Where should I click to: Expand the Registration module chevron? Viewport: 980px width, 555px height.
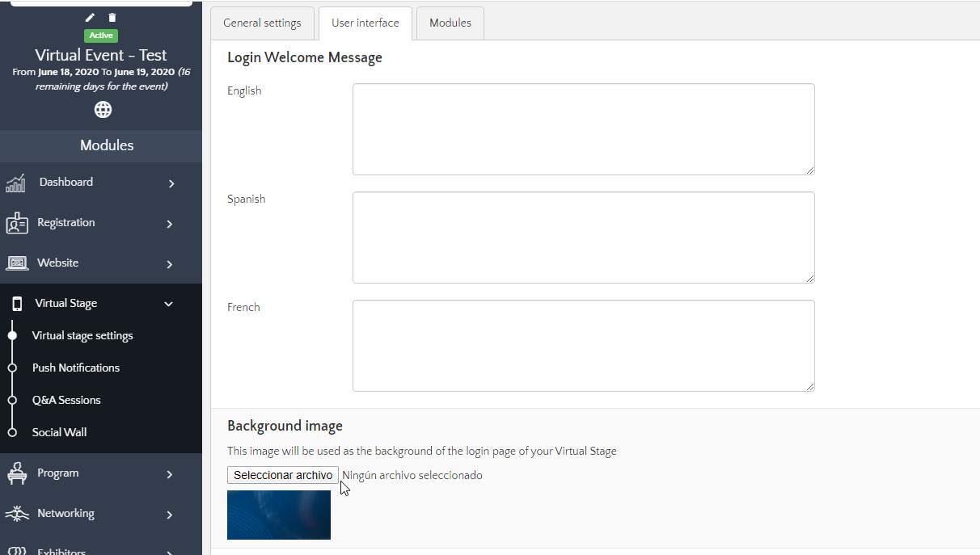170,224
